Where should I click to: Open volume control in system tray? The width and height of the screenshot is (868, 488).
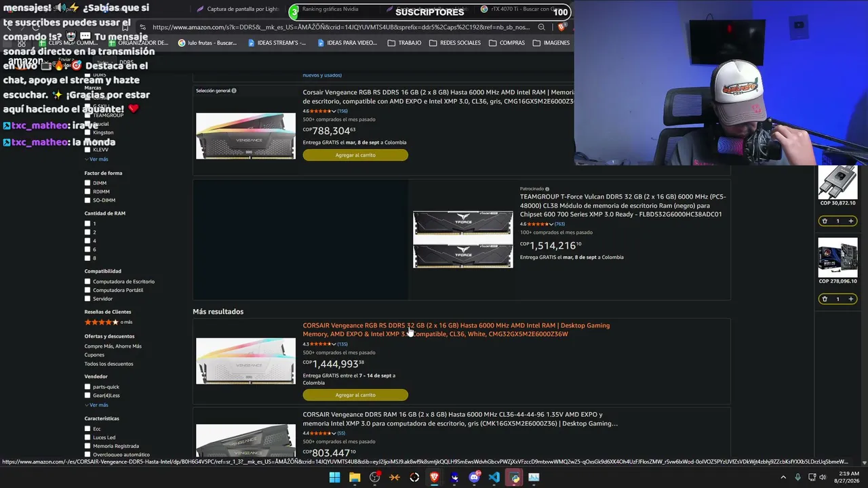click(824, 477)
